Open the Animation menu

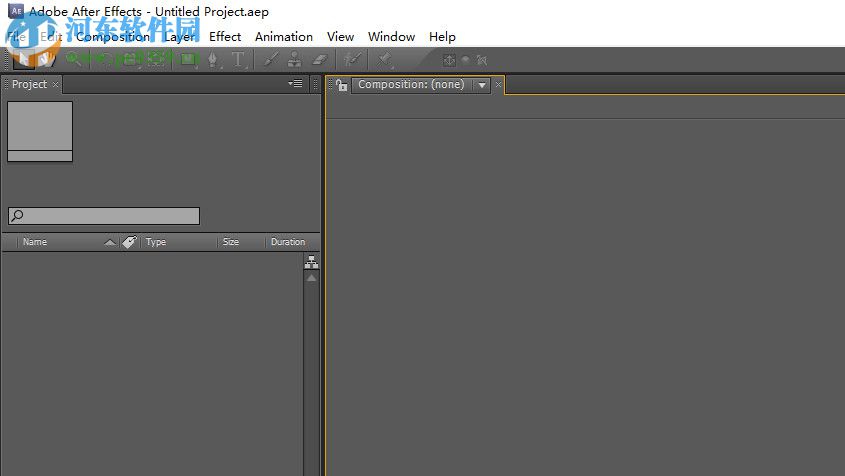[284, 37]
